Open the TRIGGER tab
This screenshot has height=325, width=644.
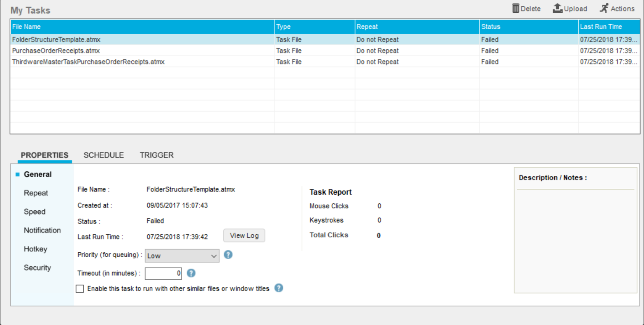tap(157, 155)
